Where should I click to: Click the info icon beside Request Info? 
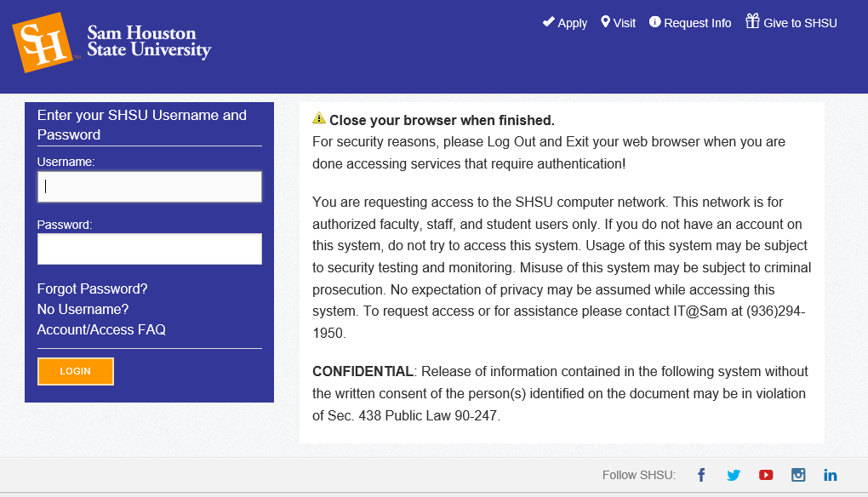coord(655,21)
